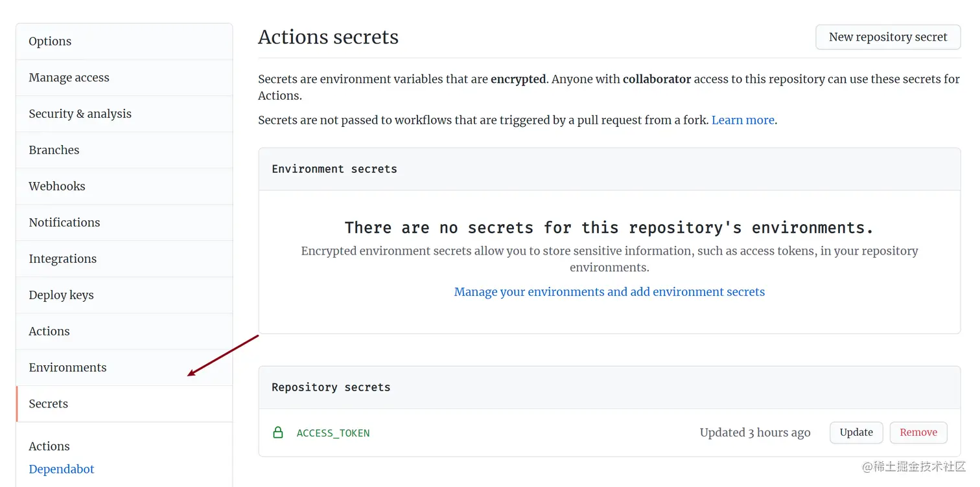Click Manage your environments and add environment secrets
The image size is (980, 487).
(x=609, y=292)
